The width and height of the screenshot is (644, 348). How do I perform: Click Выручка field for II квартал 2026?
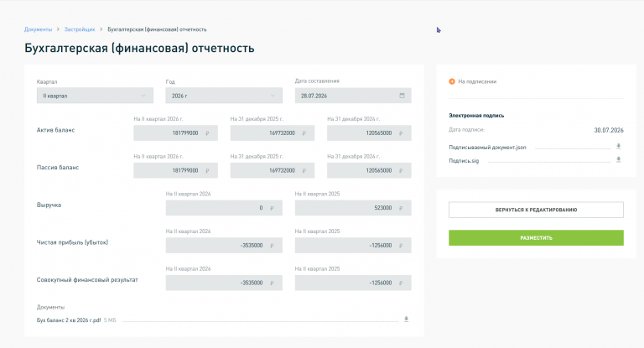(224, 208)
